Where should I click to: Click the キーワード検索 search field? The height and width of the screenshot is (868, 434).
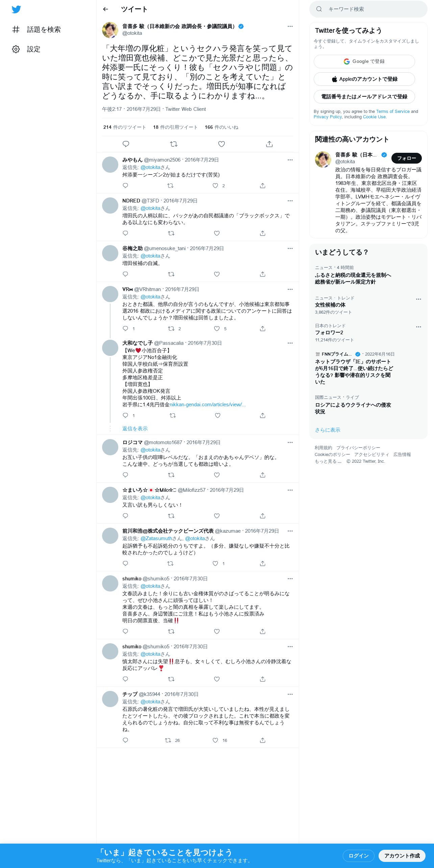(368, 9)
